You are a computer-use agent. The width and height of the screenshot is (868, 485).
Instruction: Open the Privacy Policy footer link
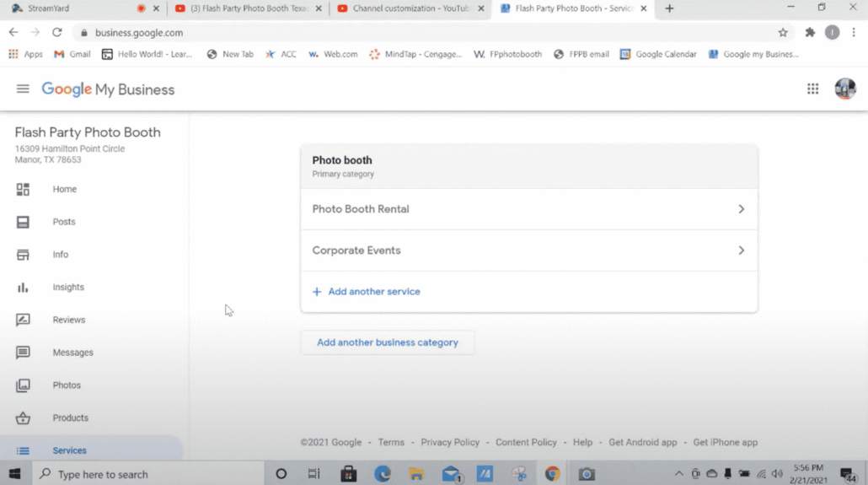click(x=450, y=442)
